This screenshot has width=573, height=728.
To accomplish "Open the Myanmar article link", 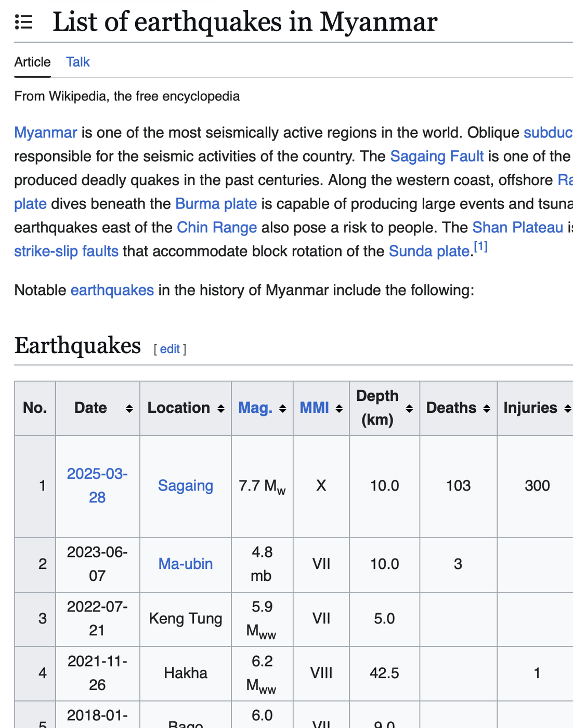I will point(46,133).
